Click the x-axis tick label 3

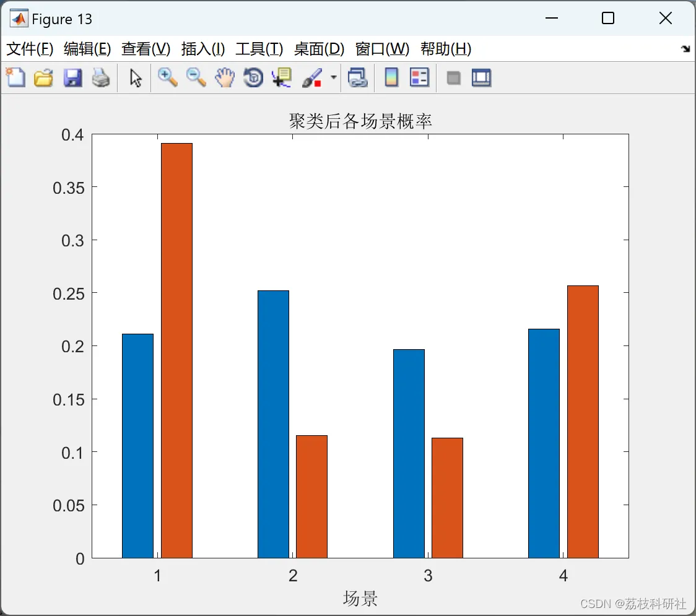(428, 576)
